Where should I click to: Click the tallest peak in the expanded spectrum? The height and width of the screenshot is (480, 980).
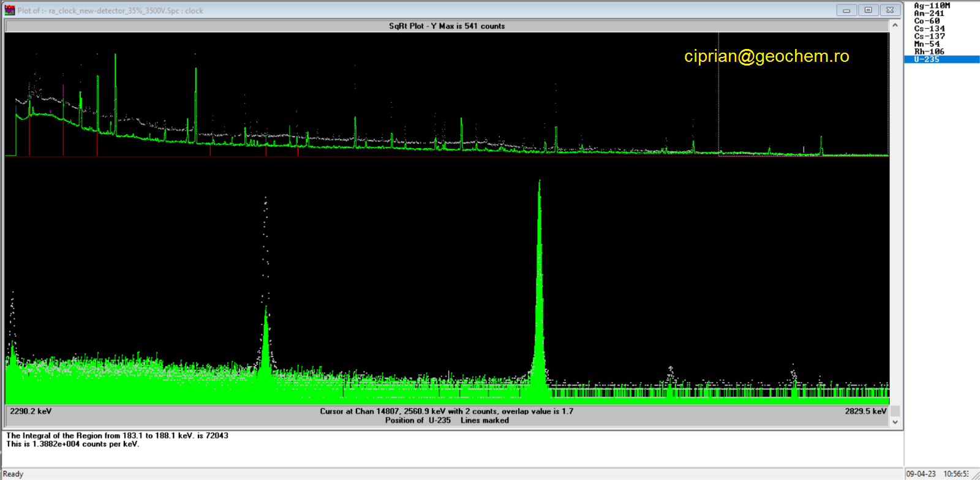539,276
